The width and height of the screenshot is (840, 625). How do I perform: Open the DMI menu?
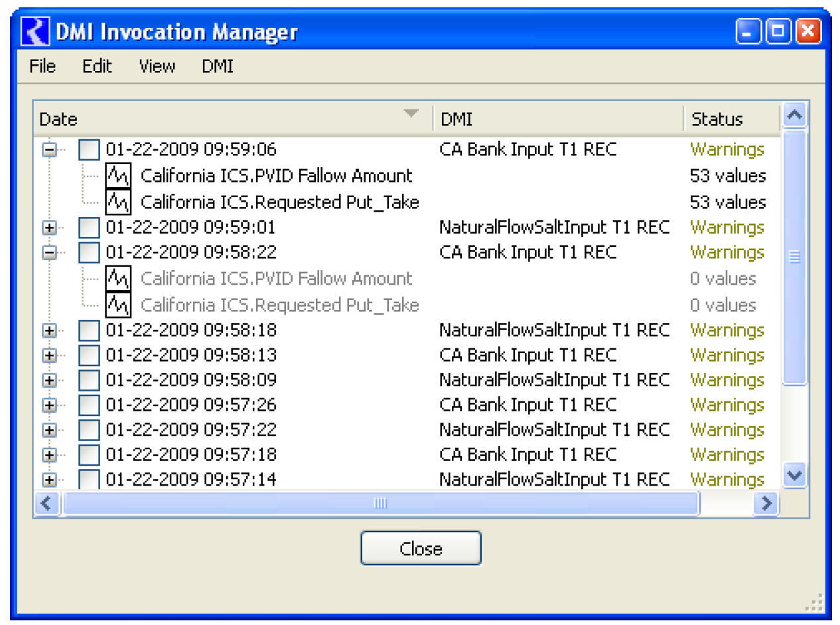tap(217, 66)
